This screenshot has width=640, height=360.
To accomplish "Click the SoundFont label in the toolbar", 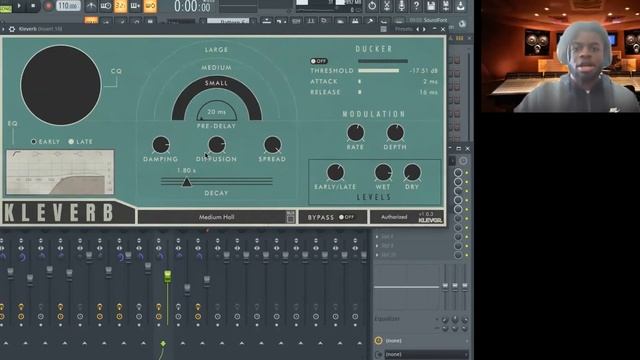I will pyautogui.click(x=436, y=20).
